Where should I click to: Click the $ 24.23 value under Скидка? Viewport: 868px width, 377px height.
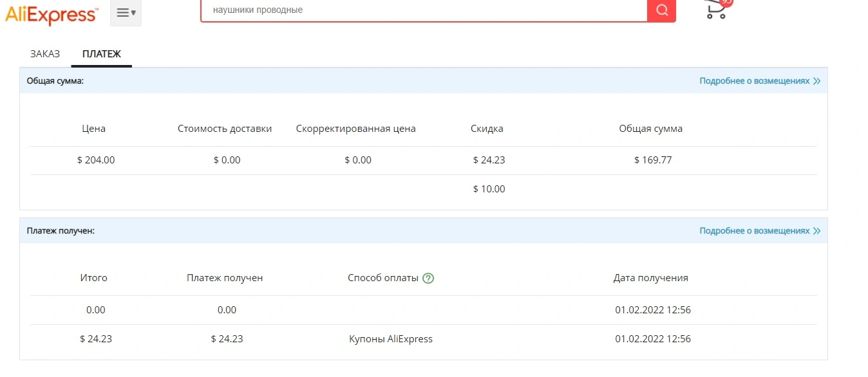[x=489, y=160]
